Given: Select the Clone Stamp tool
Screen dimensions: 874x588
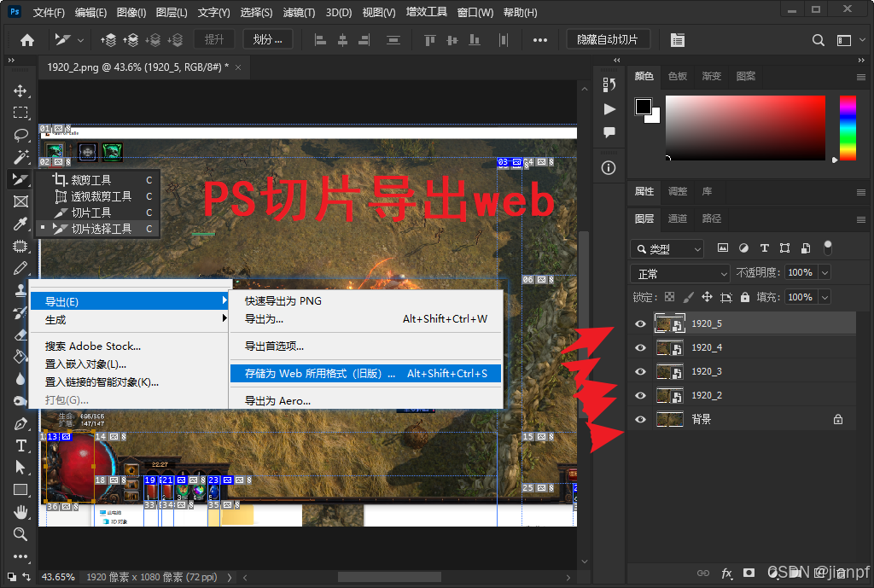Looking at the screenshot, I should tap(20, 290).
